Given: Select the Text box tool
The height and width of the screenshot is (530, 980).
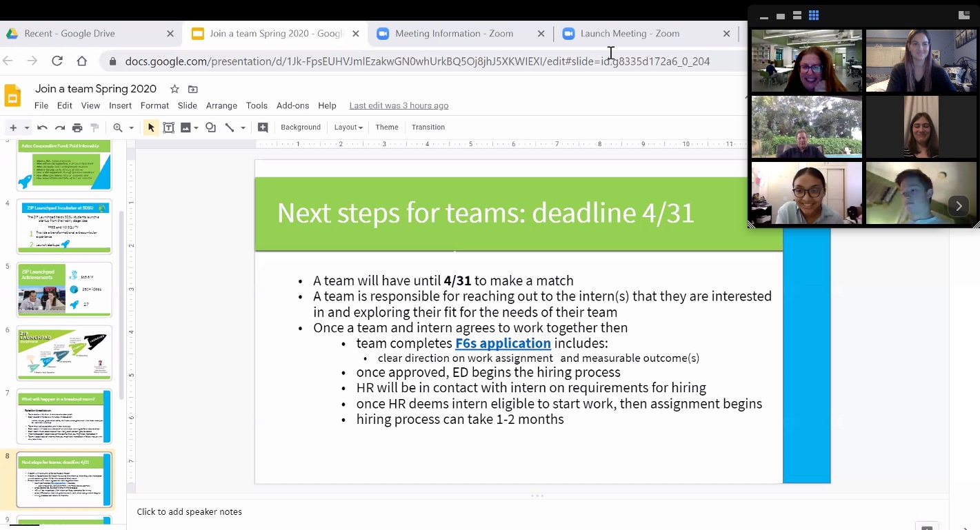Looking at the screenshot, I should (x=168, y=128).
